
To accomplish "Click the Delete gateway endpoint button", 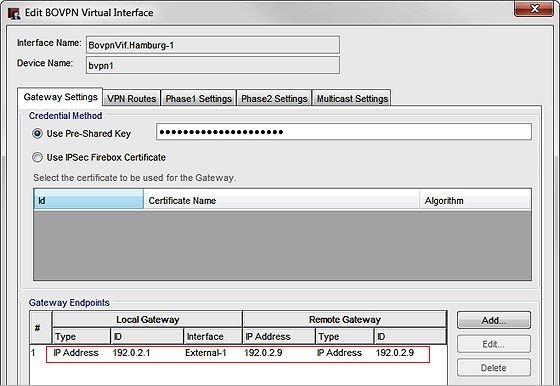I will pyautogui.click(x=494, y=367).
